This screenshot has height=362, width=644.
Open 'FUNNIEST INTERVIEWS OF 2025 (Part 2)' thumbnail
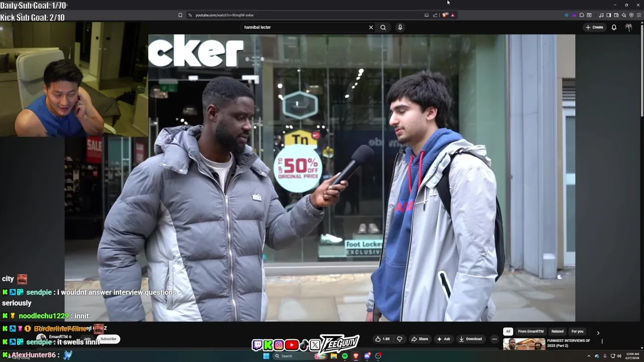[x=524, y=344]
